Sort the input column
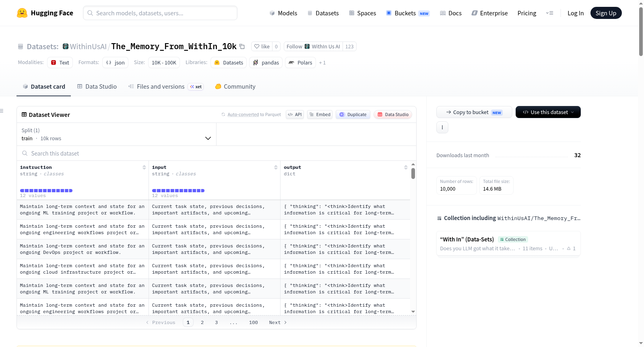 (x=276, y=167)
